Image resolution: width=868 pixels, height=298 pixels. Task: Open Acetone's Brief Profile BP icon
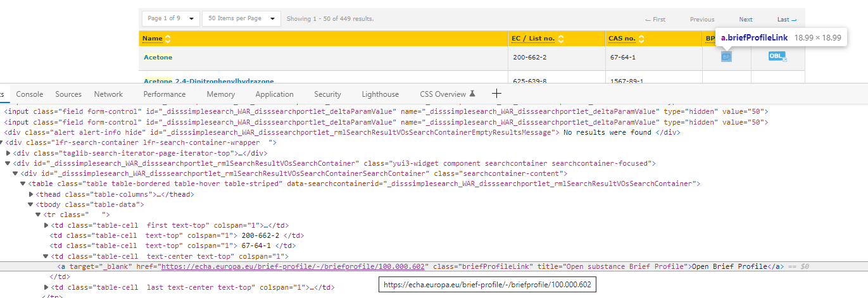(x=726, y=57)
